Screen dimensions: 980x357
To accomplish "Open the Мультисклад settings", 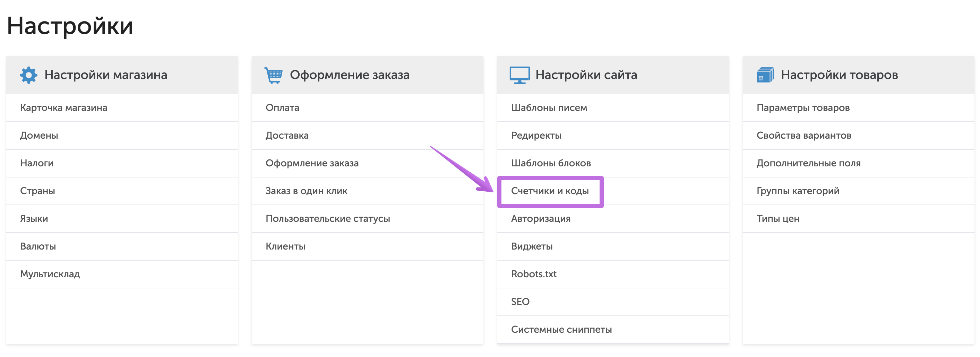I will tap(50, 274).
